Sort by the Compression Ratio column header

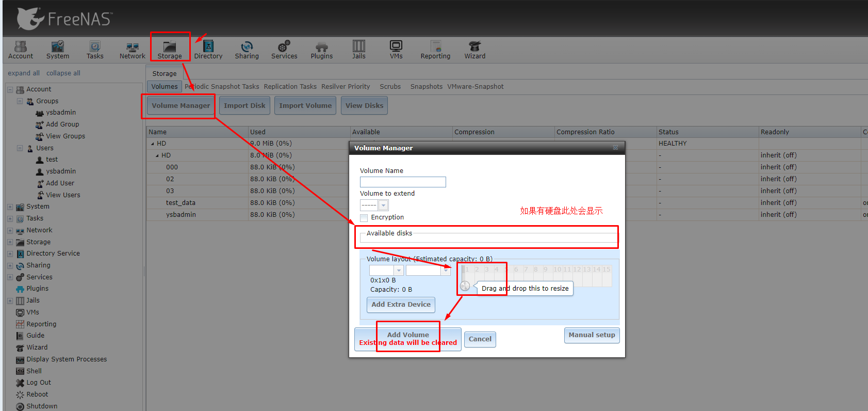[605, 132]
